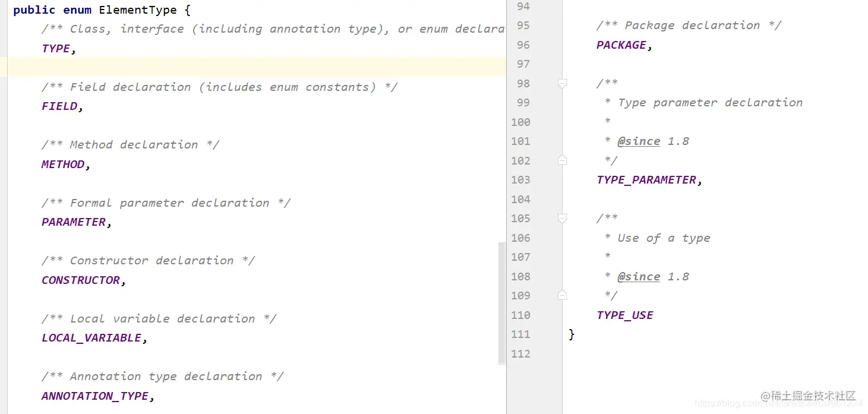Viewport: 868px width, 414px height.
Task: Collapse the javadoc fold marker at line 105
Action: click(562, 219)
